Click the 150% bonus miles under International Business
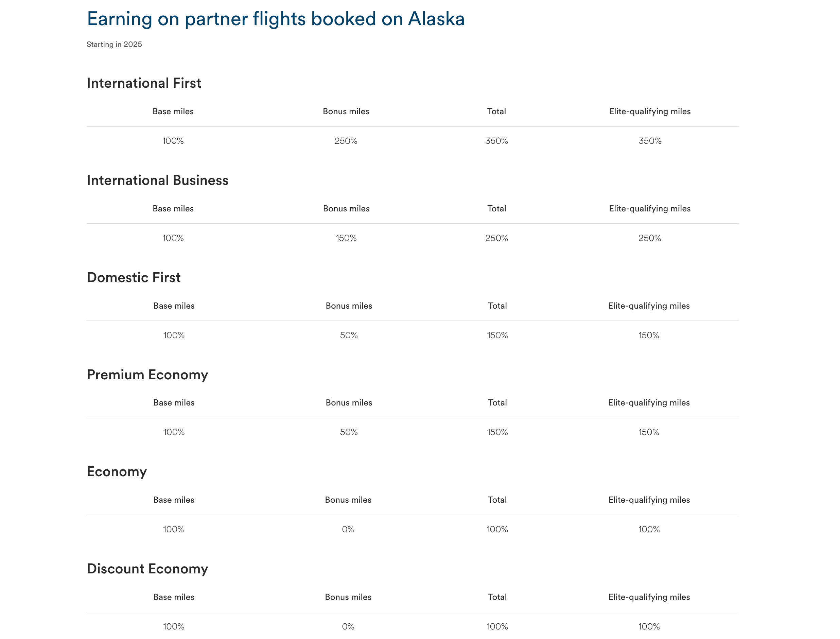Image resolution: width=840 pixels, height=639 pixels. 346,238
